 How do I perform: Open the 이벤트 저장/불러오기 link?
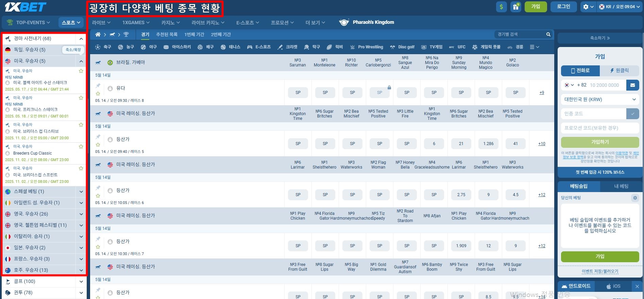(600, 271)
